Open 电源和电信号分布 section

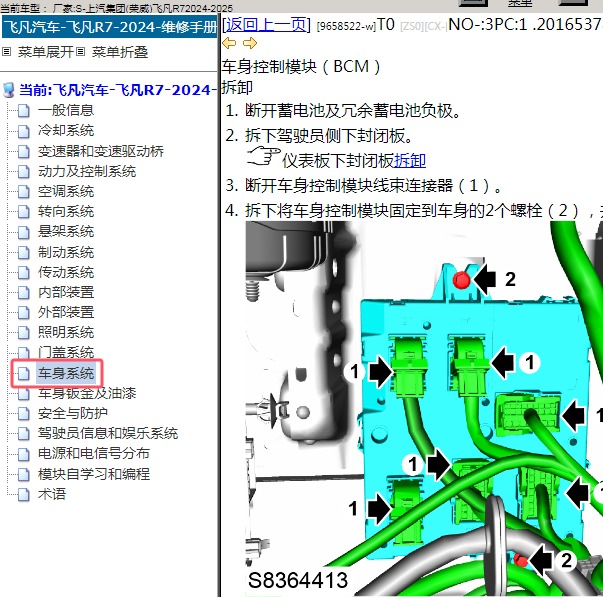pos(94,453)
